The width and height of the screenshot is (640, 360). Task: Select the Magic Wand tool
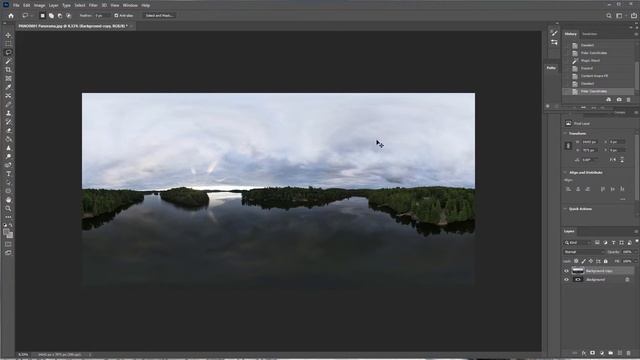8,61
